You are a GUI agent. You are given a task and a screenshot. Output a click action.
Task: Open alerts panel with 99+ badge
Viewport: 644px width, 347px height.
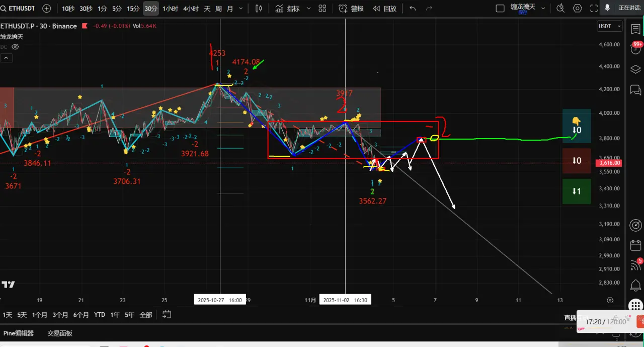coord(635,49)
